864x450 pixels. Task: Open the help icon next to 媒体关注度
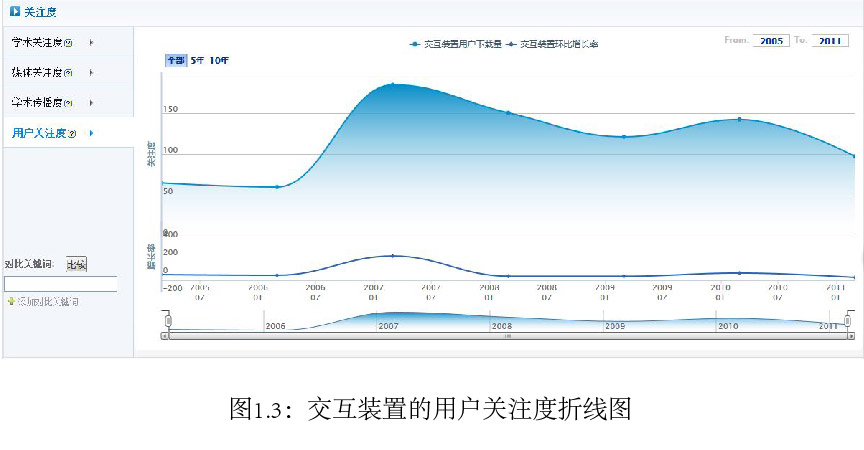tap(68, 73)
